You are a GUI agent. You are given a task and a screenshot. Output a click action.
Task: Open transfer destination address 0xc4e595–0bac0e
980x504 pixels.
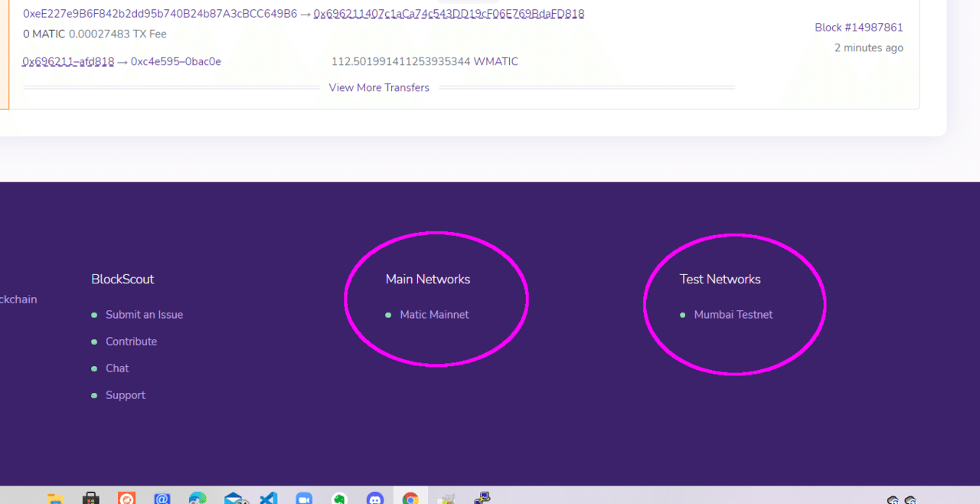point(176,61)
